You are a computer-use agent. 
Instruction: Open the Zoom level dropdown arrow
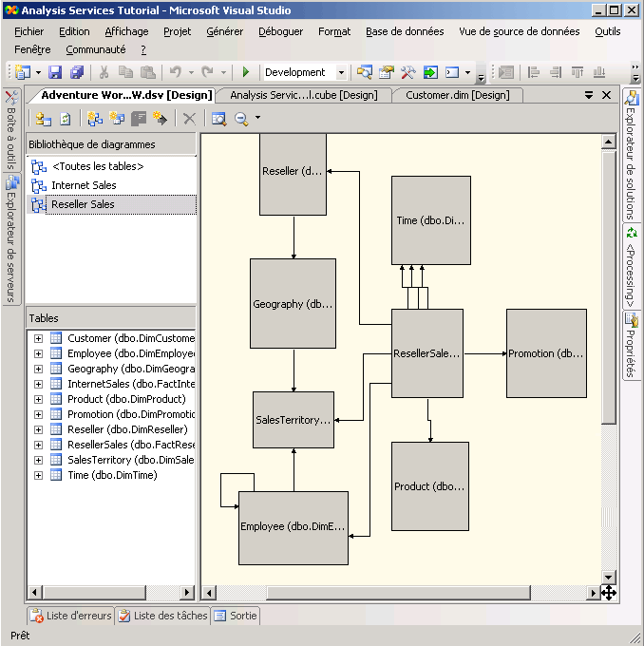(x=257, y=119)
